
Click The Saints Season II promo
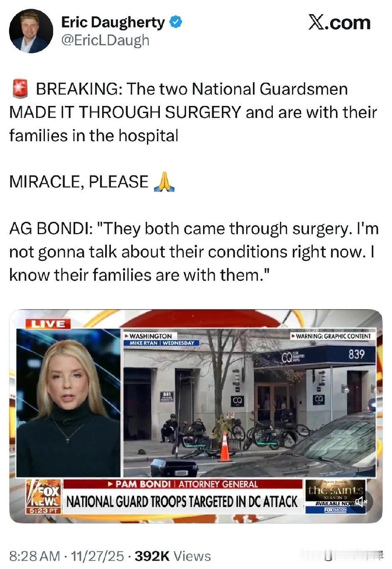pyautogui.click(x=335, y=496)
